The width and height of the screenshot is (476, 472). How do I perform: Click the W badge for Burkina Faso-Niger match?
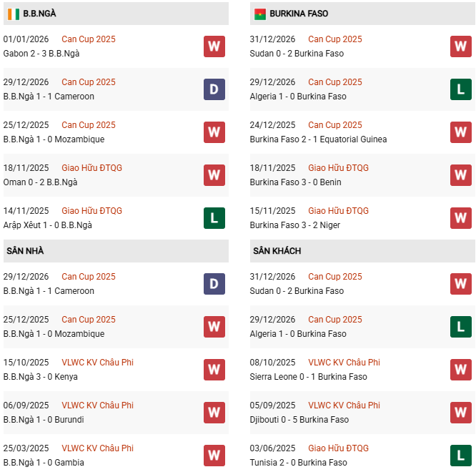pos(460,218)
